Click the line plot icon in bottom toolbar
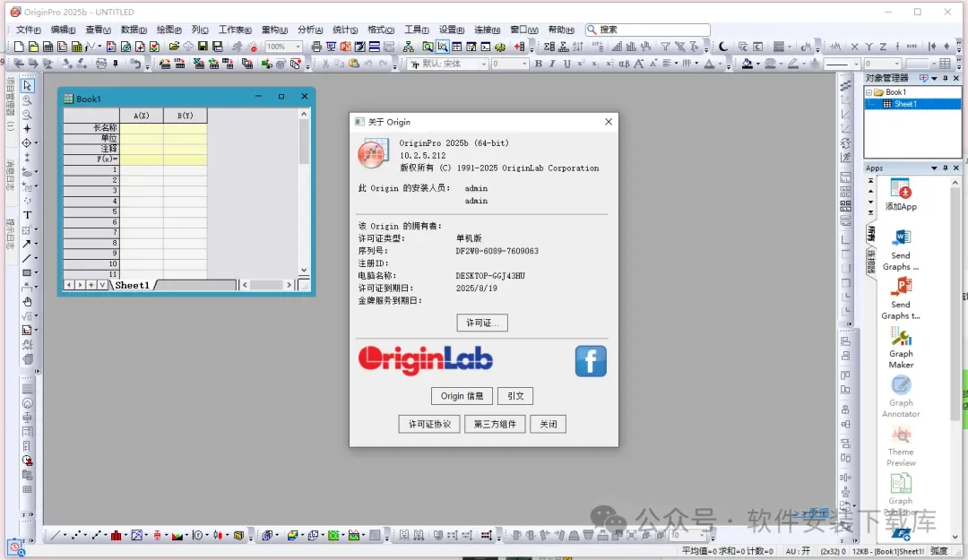968x560 pixels. (x=56, y=535)
